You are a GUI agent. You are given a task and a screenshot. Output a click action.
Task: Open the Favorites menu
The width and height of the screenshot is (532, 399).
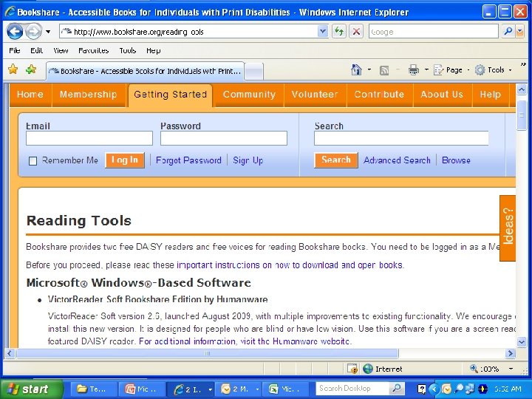tap(93, 50)
